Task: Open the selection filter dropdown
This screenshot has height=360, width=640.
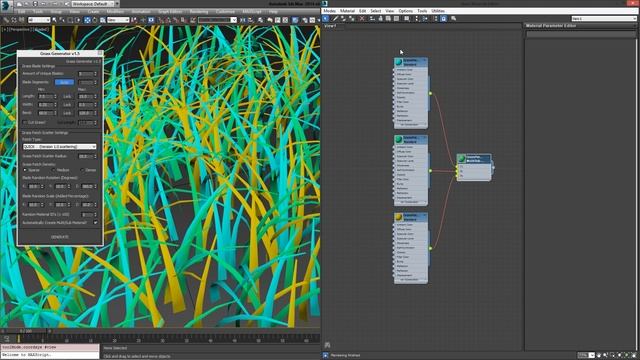Action: (39, 20)
